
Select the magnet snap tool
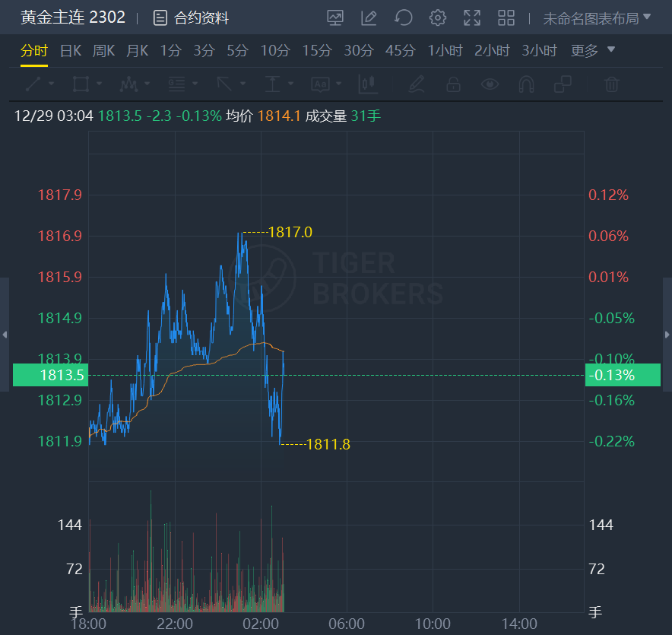526,84
